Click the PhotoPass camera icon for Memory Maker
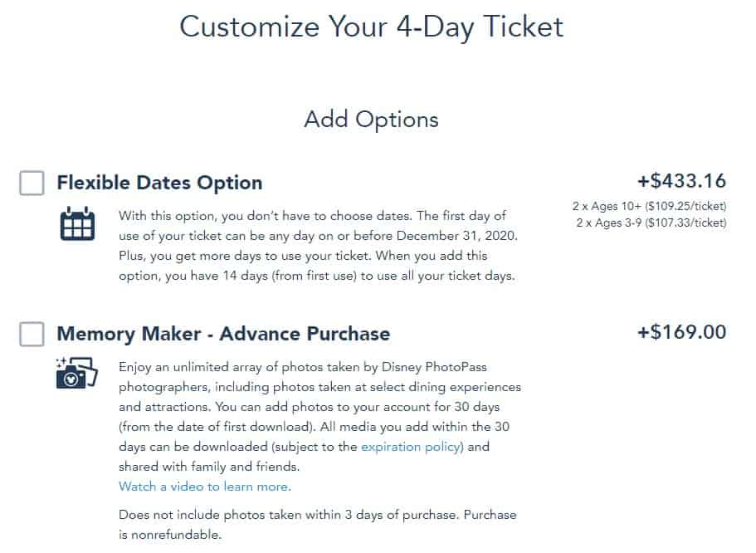The height and width of the screenshot is (553, 756). pyautogui.click(x=79, y=374)
